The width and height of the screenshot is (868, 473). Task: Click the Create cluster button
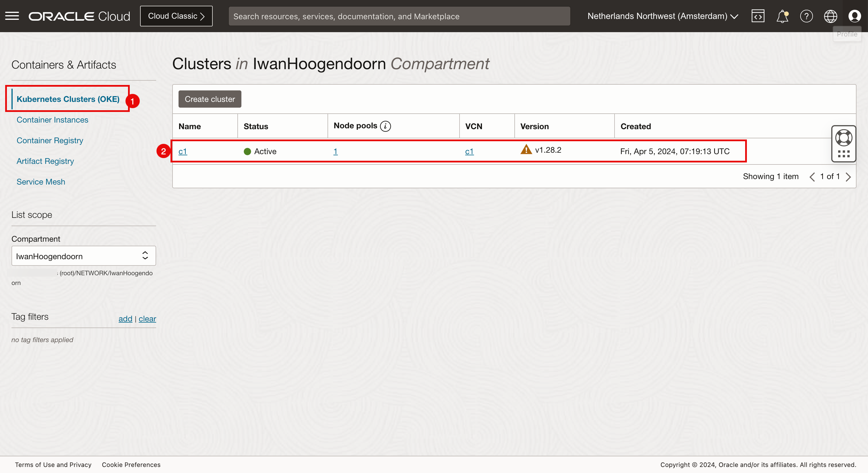(x=210, y=99)
